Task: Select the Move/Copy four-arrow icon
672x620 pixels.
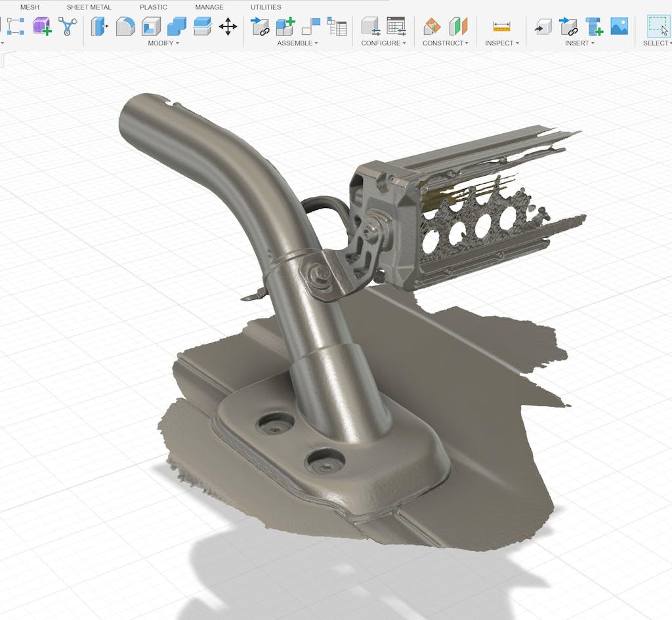Action: point(228,26)
